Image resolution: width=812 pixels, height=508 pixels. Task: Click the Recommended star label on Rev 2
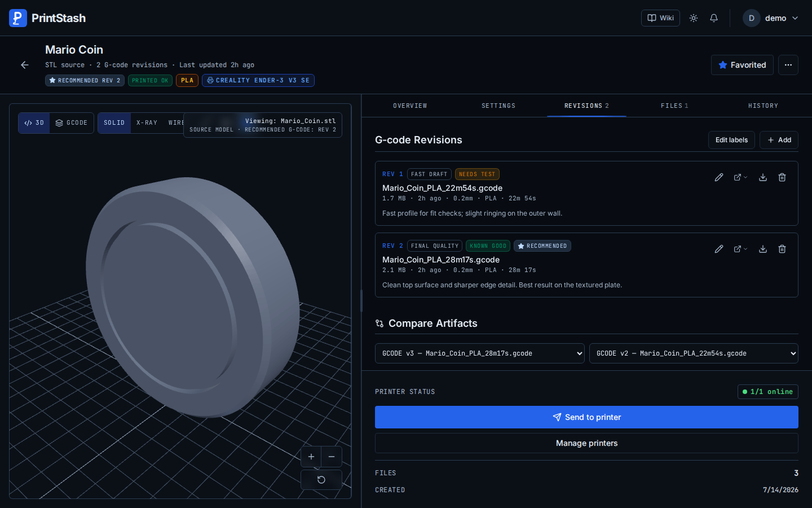click(x=542, y=246)
